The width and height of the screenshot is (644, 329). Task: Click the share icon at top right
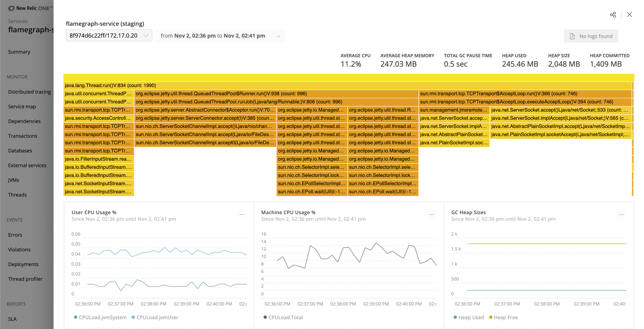point(613,15)
